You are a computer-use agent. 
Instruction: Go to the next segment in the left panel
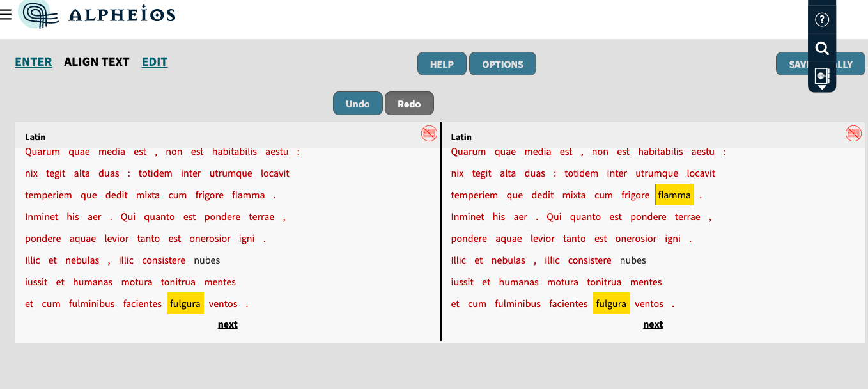click(x=227, y=324)
